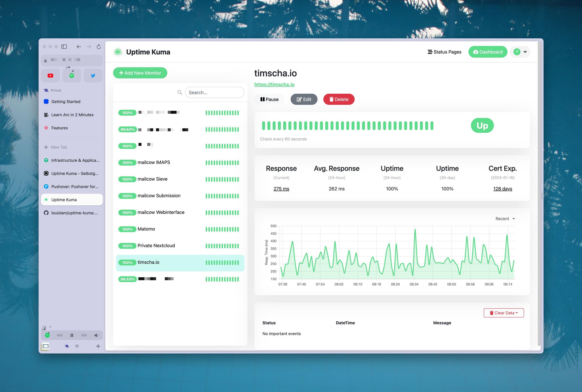Edit the timscha.io monitor
582x392 pixels.
304,99
